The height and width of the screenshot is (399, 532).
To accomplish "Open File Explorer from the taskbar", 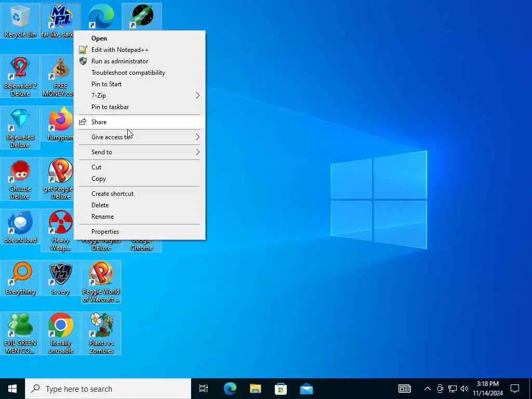I will [x=256, y=389].
